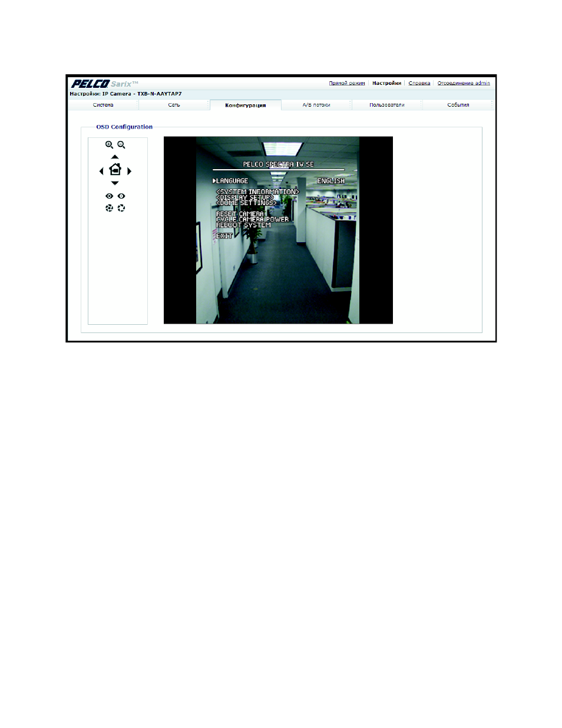This screenshot has width=562, height=728.
Task: Click ENGLISH value in OSD menu
Action: coord(331,181)
